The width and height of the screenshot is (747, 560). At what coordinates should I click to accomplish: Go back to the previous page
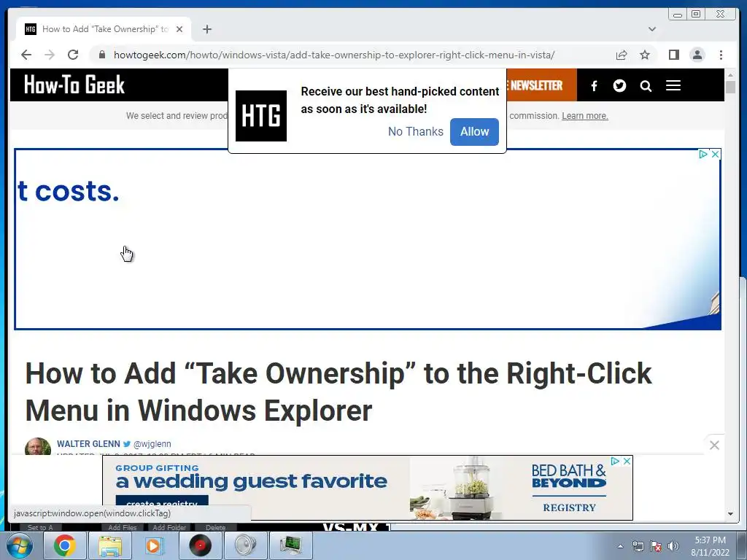(x=26, y=55)
